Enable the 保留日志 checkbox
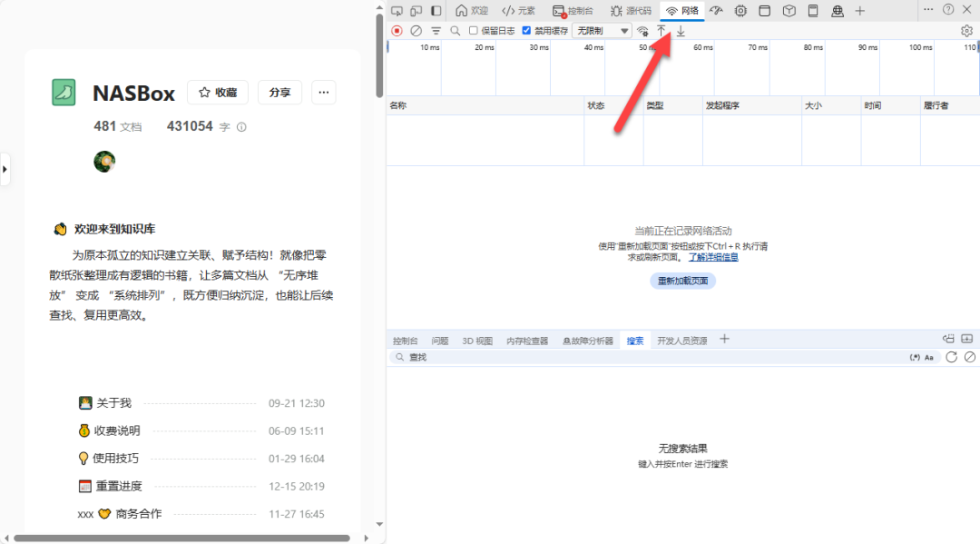 point(473,30)
